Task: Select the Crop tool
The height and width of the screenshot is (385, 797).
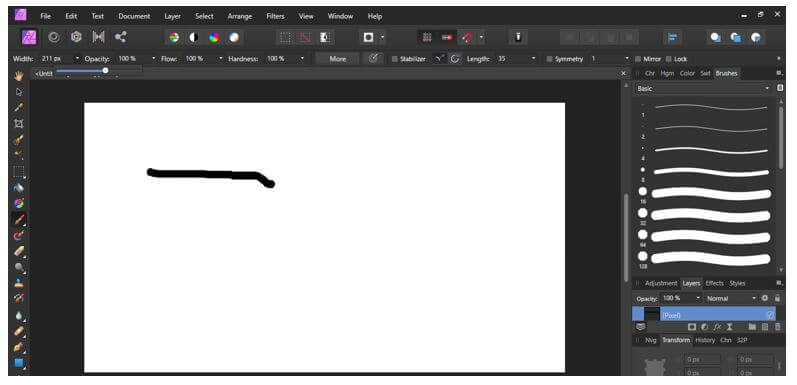Action: click(x=19, y=124)
